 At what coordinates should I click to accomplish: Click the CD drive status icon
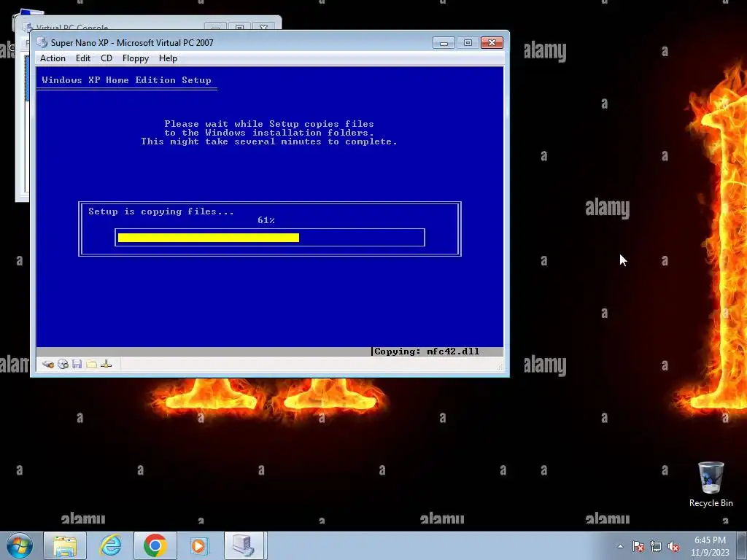(63, 365)
